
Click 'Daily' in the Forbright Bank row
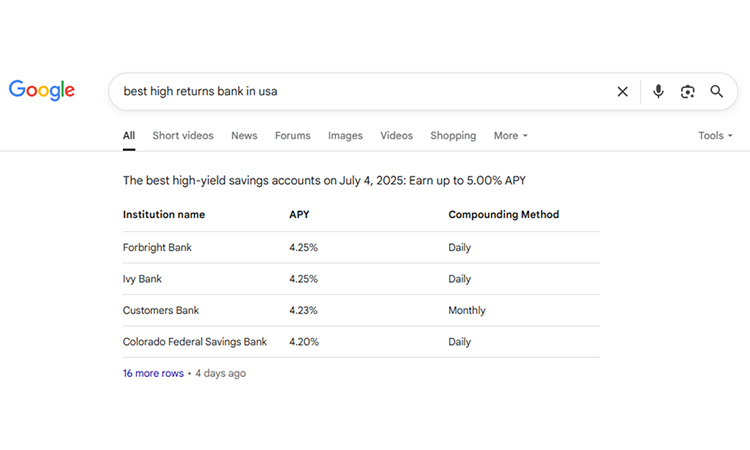pyautogui.click(x=460, y=247)
